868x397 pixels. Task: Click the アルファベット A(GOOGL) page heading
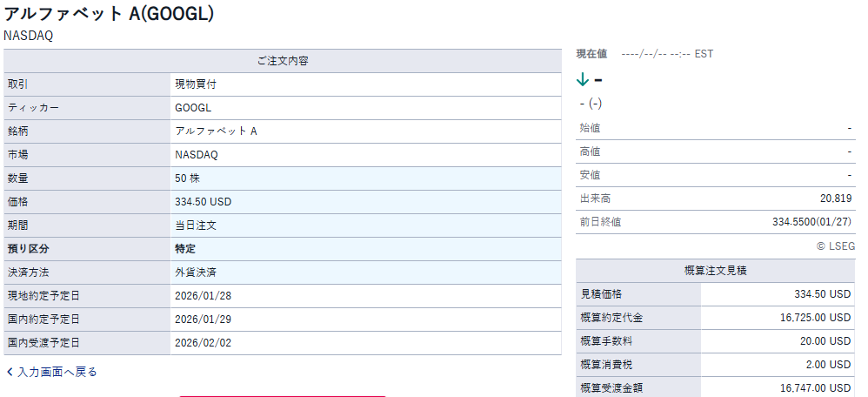tap(109, 15)
